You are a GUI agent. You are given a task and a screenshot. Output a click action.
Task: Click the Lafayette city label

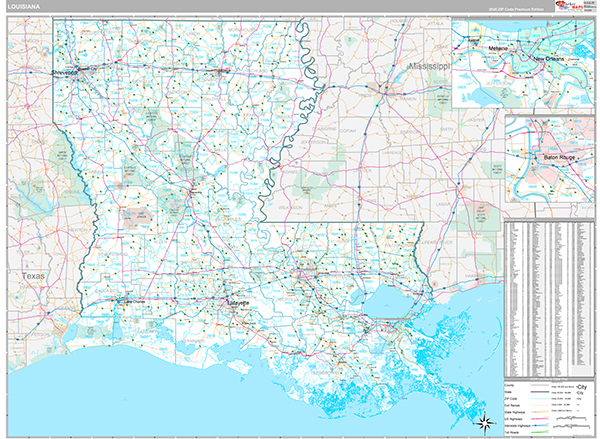coord(238,303)
